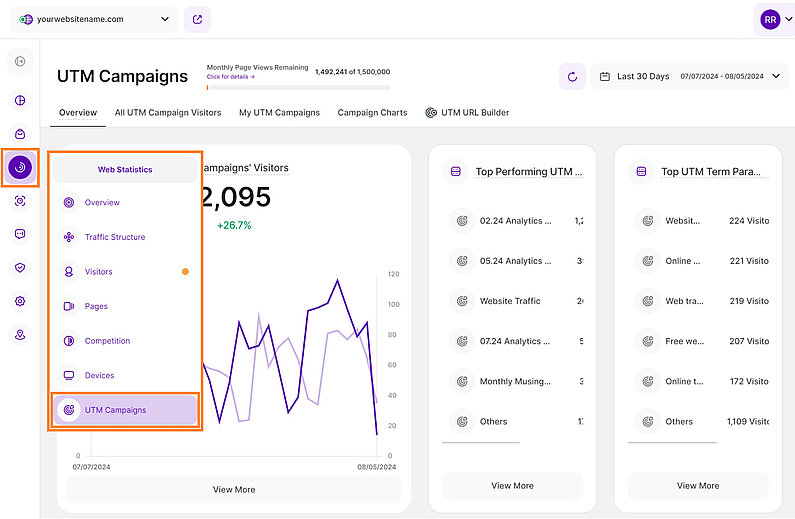Switch to the My UTM Campaigns tab

click(x=279, y=113)
